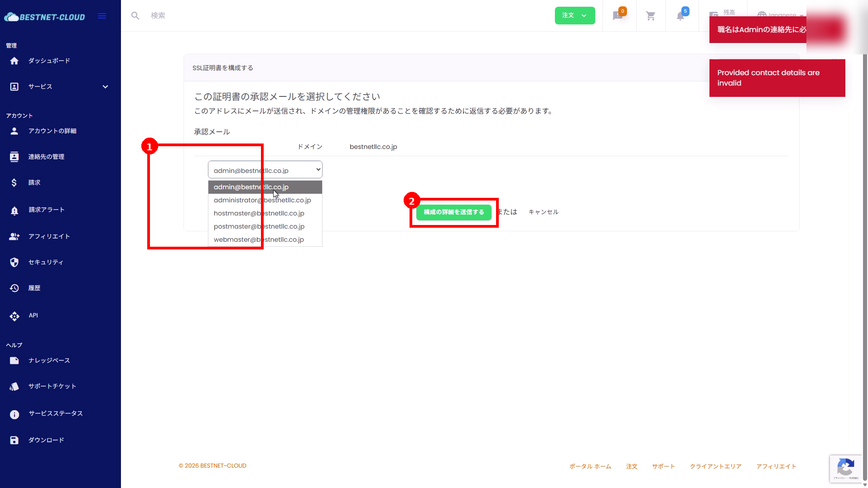Click the ポータル ホーム footer link

(590, 467)
